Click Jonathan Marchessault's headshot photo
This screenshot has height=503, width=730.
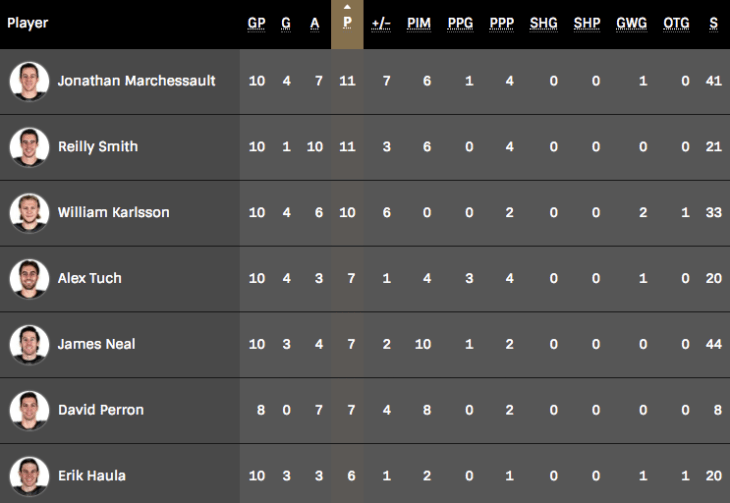point(29,81)
